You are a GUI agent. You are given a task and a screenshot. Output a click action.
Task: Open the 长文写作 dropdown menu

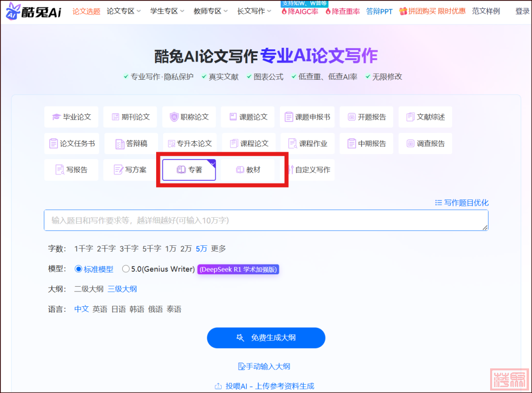(x=254, y=11)
